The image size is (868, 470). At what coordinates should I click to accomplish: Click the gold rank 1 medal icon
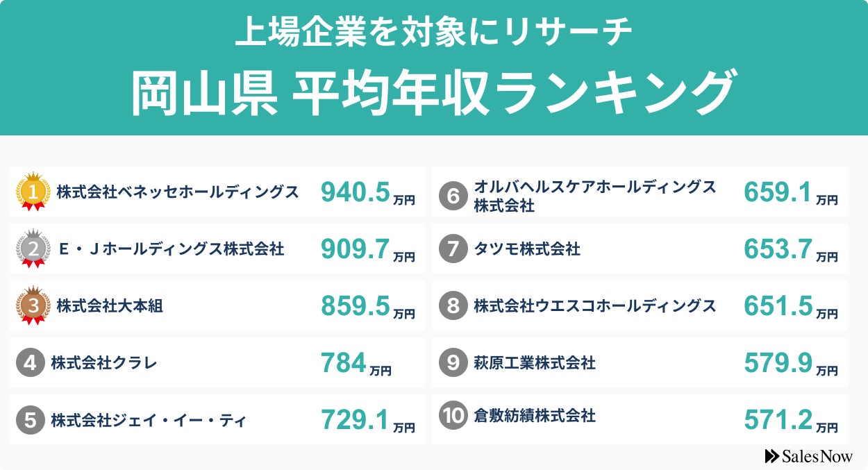click(33, 191)
